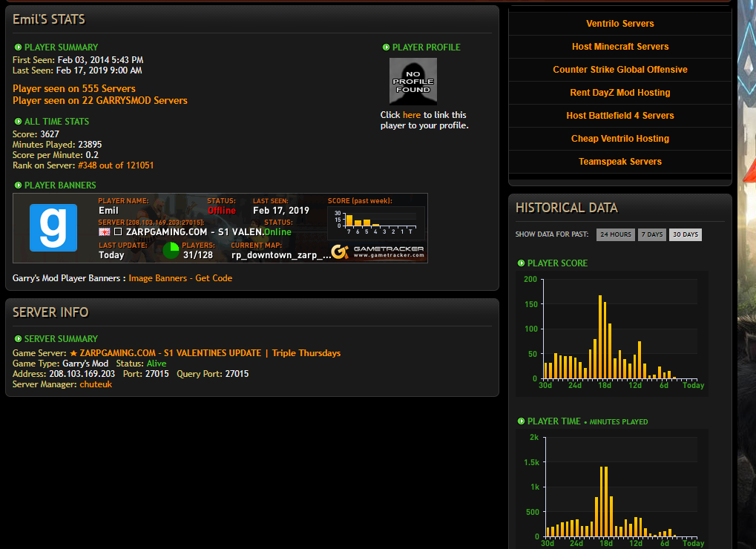Click the weekly score mini chart in banner
This screenshot has height=549, width=756.
(375, 223)
